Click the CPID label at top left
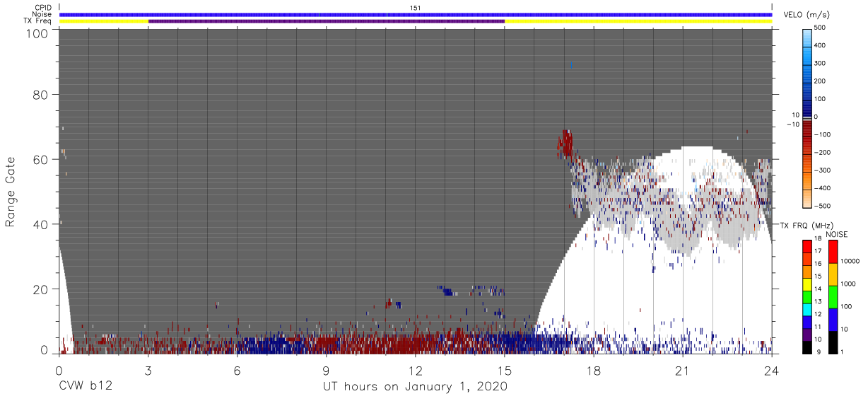Screen dimensions: 868x401 (43, 8)
